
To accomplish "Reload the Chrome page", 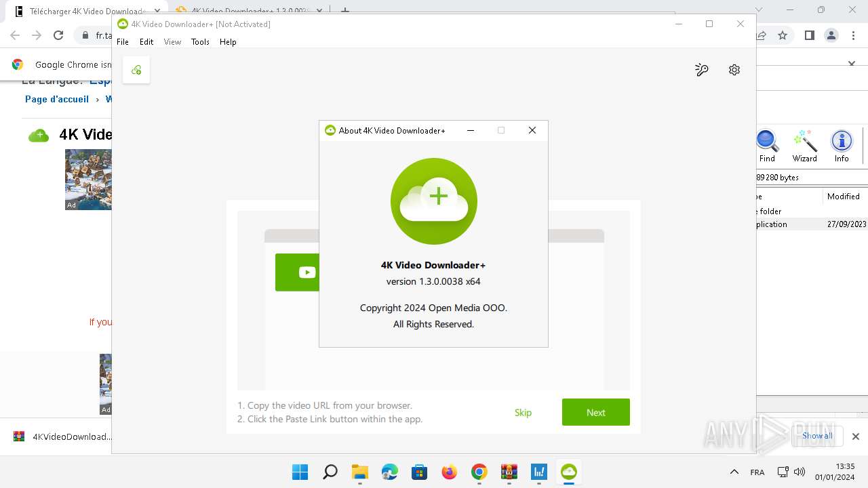I will coord(58,35).
